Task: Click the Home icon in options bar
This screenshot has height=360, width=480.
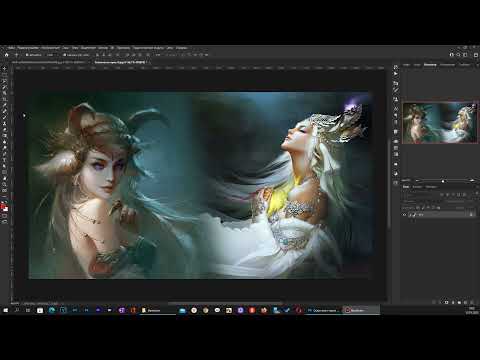Action: [x=6, y=55]
